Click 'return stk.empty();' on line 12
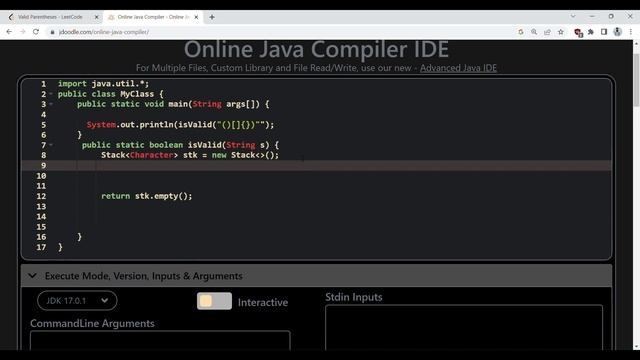 coord(147,196)
